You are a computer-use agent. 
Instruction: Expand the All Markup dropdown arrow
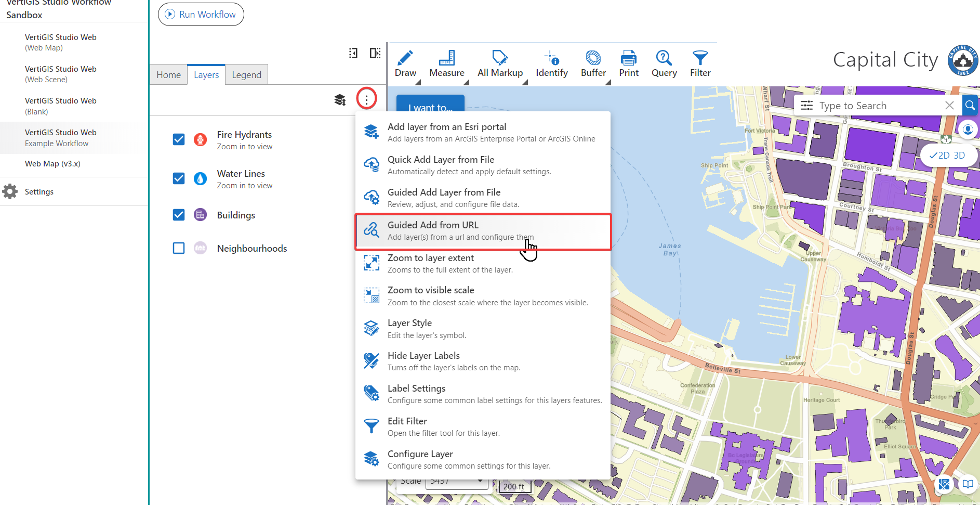525,82
